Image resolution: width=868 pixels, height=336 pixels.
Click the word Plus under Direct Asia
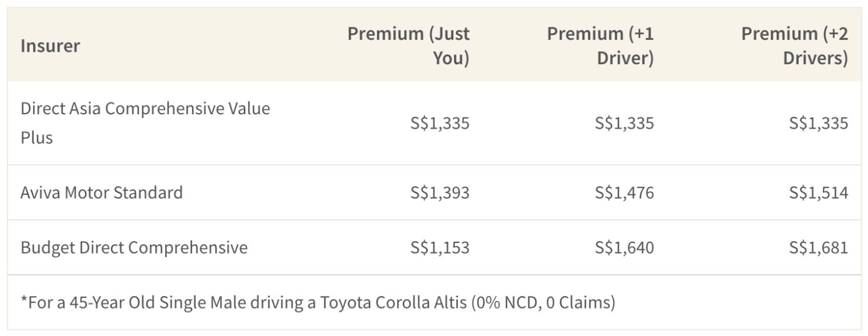(x=37, y=137)
